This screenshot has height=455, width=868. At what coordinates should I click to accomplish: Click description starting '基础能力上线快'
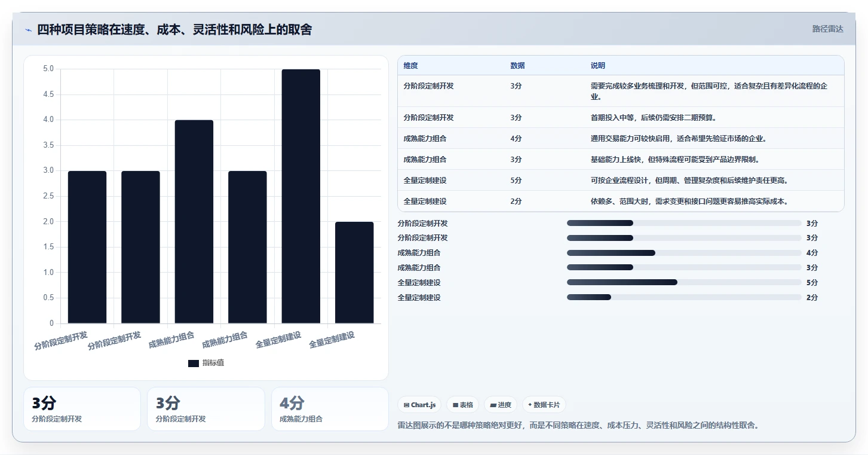pyautogui.click(x=675, y=160)
